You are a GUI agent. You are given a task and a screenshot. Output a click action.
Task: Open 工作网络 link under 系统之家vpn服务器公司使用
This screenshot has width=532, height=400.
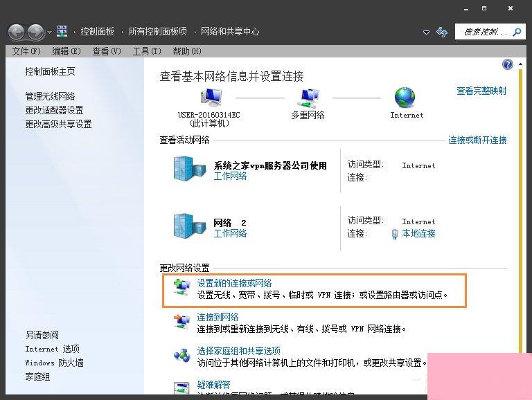(230, 176)
